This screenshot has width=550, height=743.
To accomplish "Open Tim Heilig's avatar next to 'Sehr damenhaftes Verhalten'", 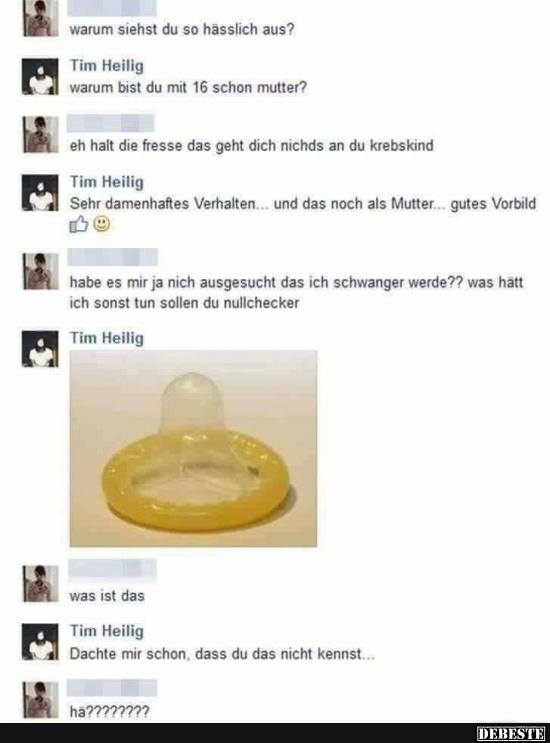I will point(40,192).
